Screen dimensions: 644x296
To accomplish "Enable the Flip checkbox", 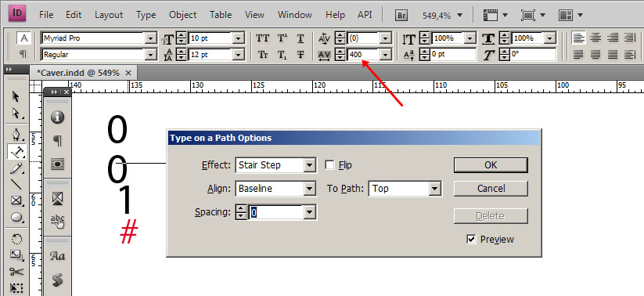I will point(329,165).
